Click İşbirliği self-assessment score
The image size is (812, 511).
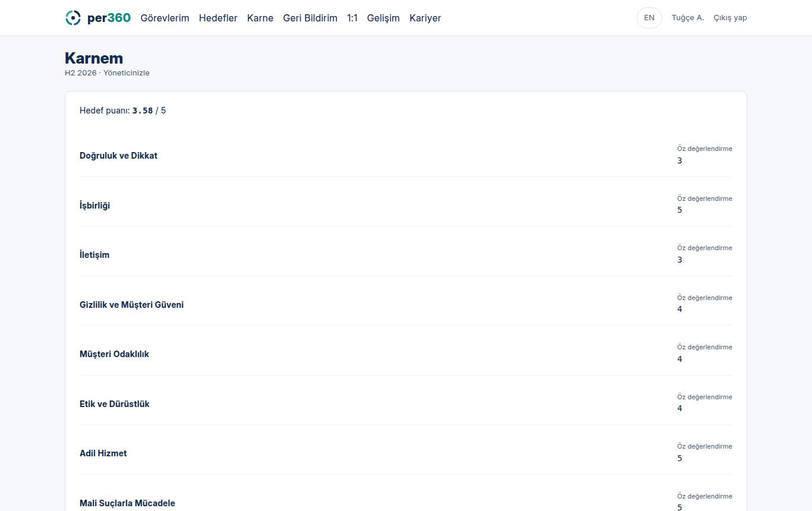(680, 210)
